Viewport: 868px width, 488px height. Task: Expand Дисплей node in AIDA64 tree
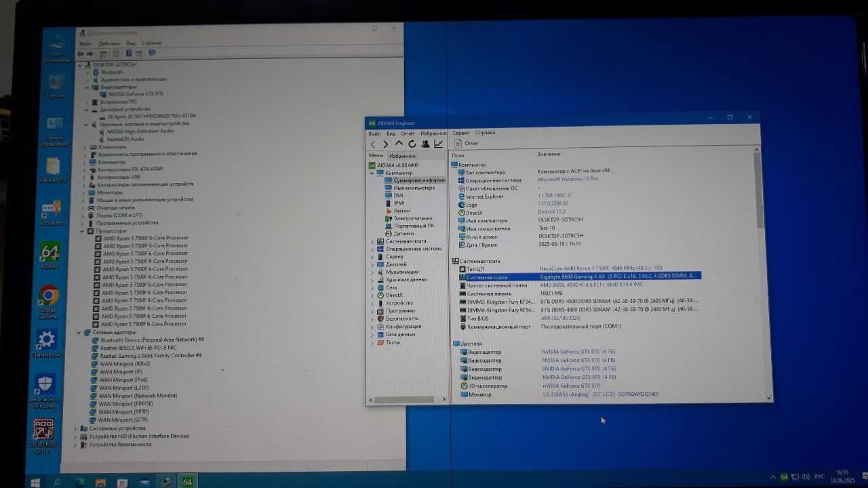[x=372, y=264]
